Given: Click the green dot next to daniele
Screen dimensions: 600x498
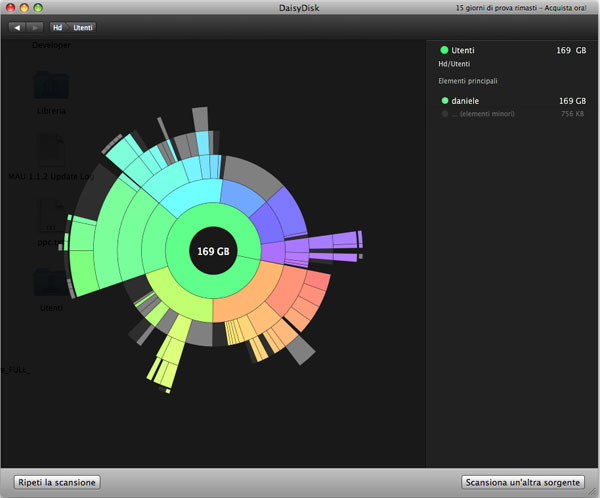Looking at the screenshot, I should tap(445, 101).
